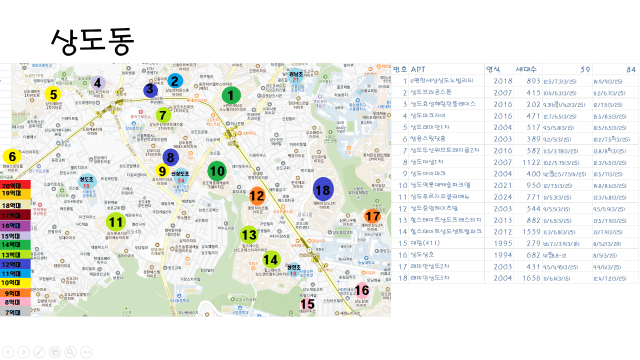Select table row number 18
Screen dimensions: 640x360
click(x=515, y=278)
